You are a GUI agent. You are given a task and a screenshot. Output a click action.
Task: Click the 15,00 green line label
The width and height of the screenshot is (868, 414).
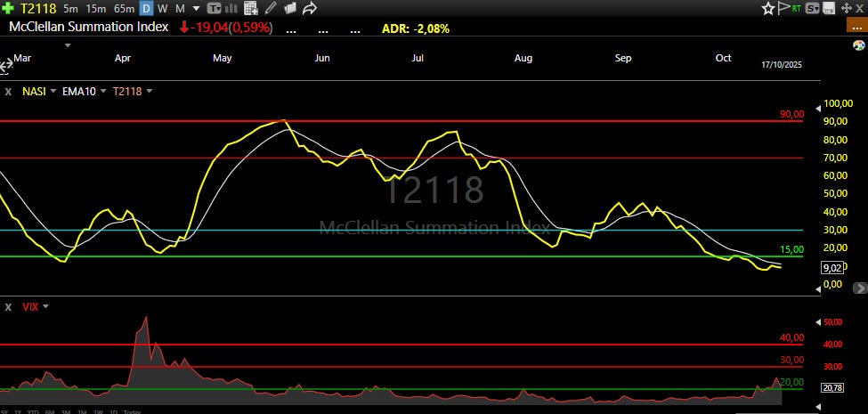click(791, 249)
